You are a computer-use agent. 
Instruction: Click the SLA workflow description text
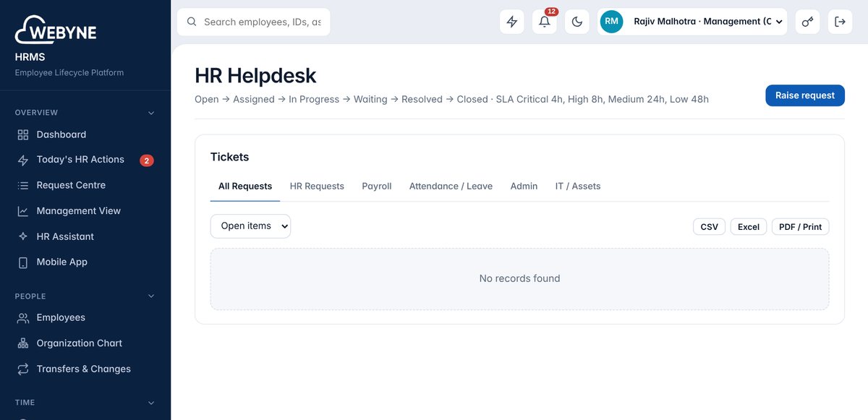click(x=451, y=99)
